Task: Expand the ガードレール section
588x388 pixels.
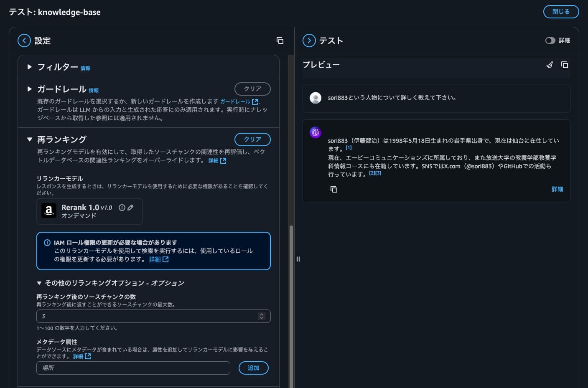Action: [30, 89]
